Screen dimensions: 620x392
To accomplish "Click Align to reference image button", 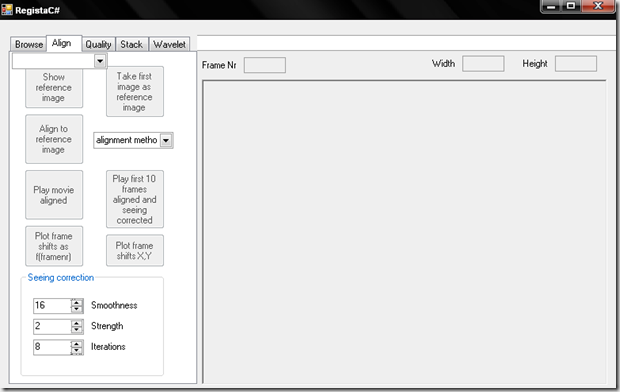I will 54,139.
